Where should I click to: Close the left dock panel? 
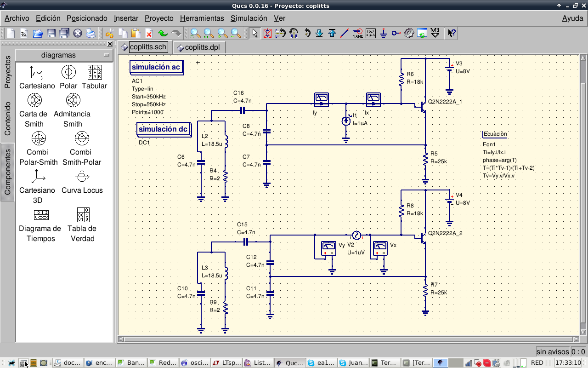coord(110,44)
